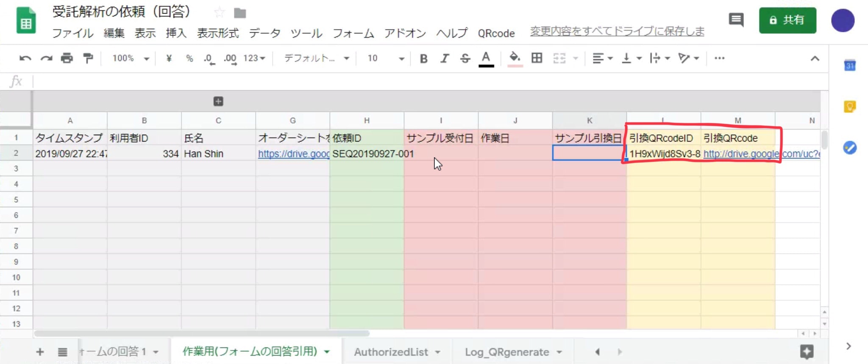The height and width of the screenshot is (364, 868).
Task: Increase decimal places icon
Action: pos(230,58)
